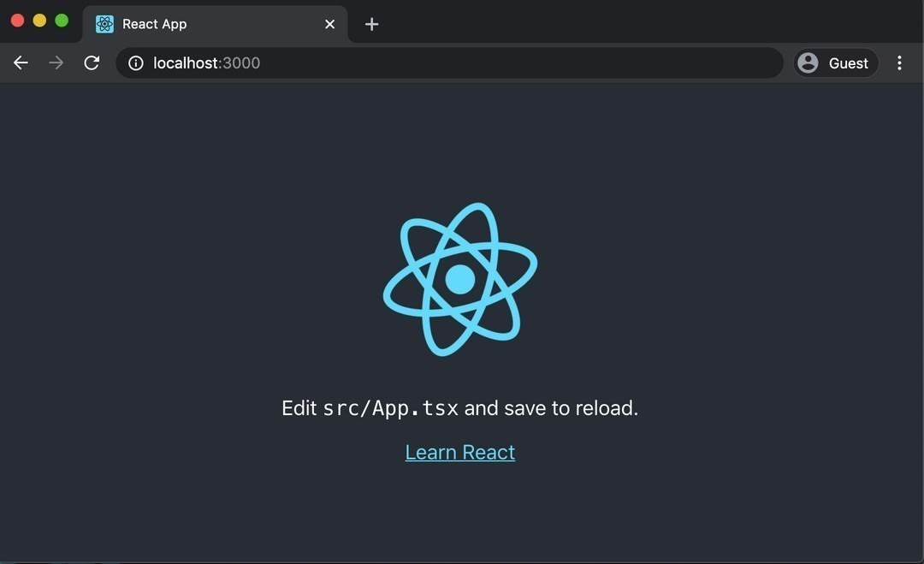Click the Guest profile label
The height and width of the screenshot is (564, 924).
tap(848, 62)
